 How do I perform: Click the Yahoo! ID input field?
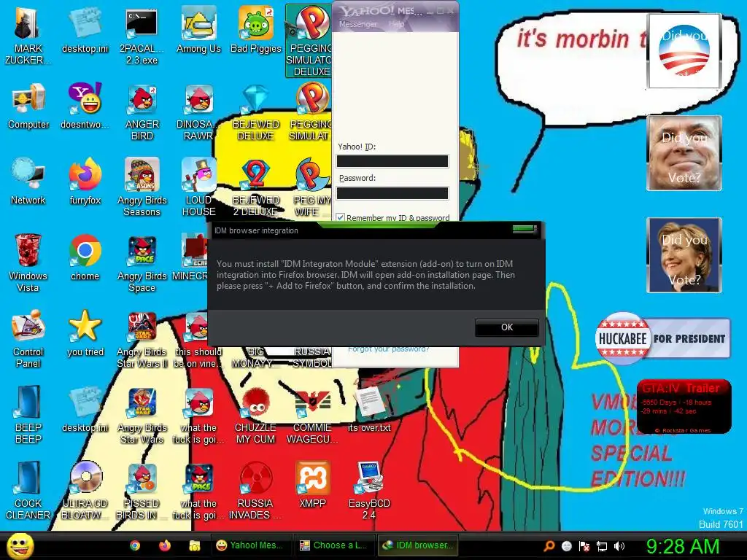click(392, 161)
